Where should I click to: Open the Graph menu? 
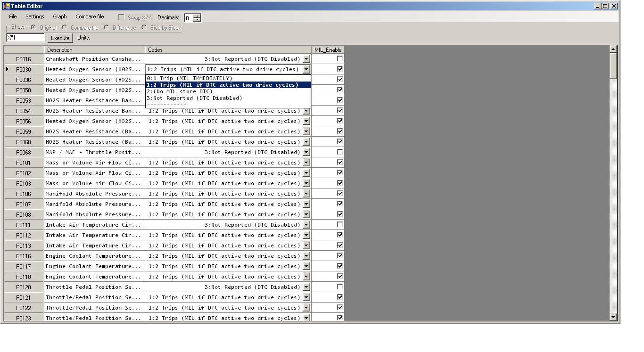(60, 16)
